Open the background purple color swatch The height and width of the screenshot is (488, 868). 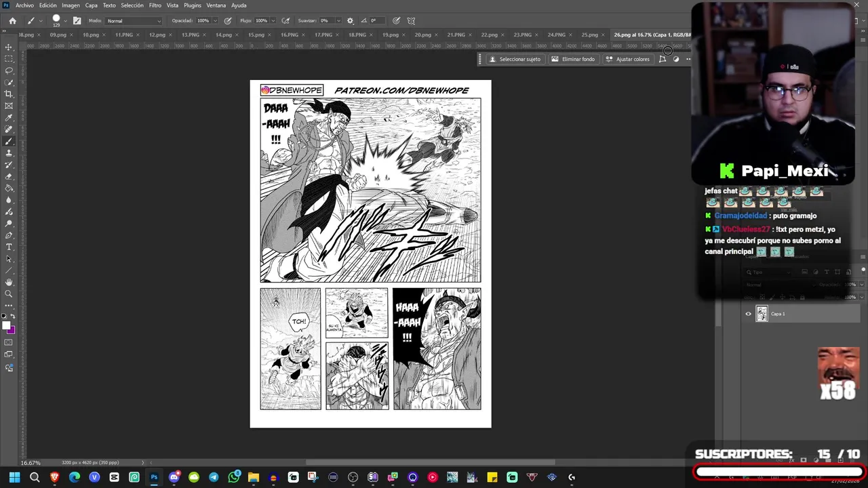pos(12,331)
